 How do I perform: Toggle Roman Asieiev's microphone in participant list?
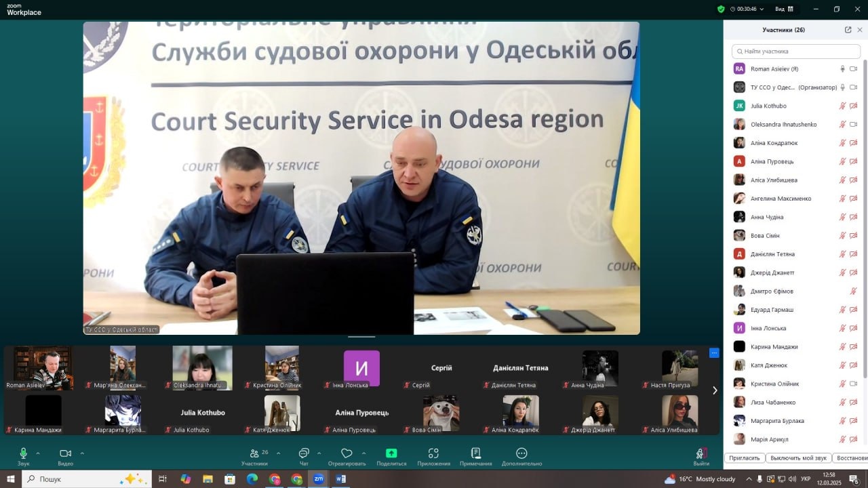click(843, 68)
